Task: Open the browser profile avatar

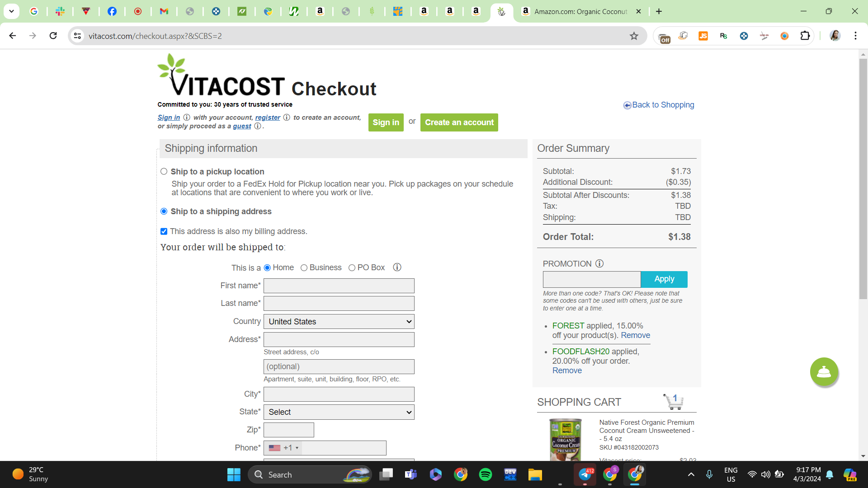Action: 835,36
